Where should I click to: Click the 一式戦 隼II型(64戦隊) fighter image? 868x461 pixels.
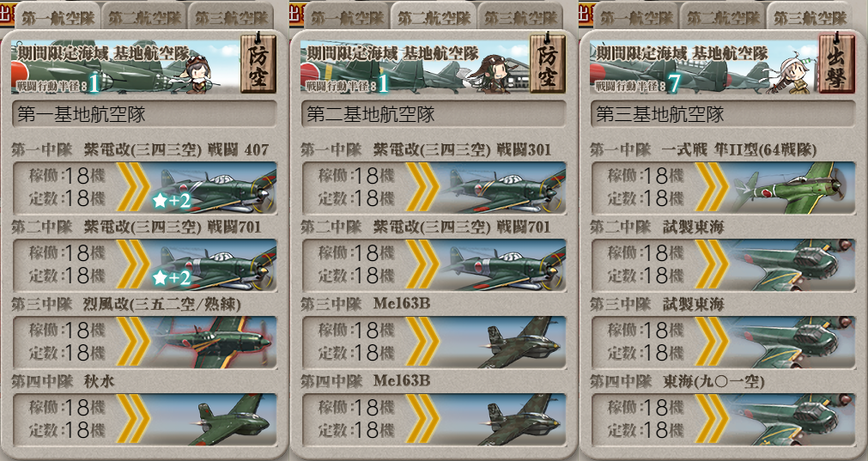click(792, 188)
